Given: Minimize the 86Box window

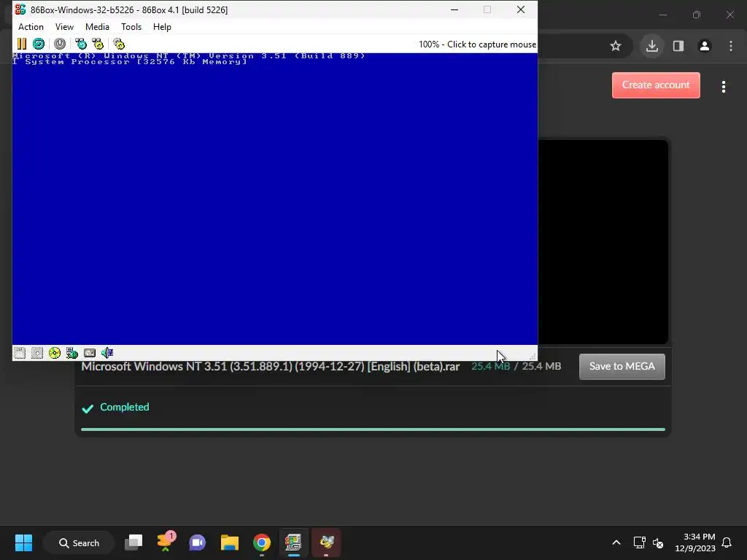Looking at the screenshot, I should pos(454,9).
